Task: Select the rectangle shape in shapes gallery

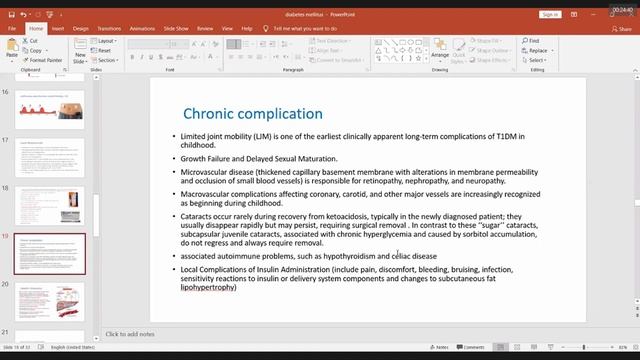Action: point(402,42)
